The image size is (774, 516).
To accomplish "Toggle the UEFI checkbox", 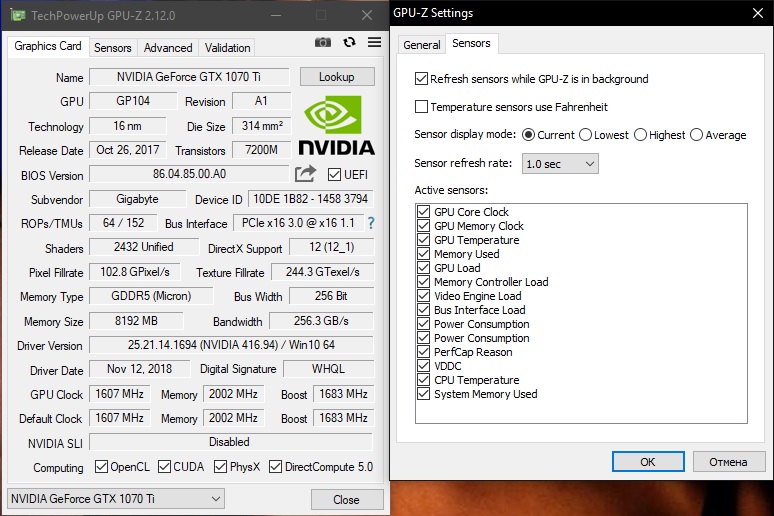I will pos(334,174).
